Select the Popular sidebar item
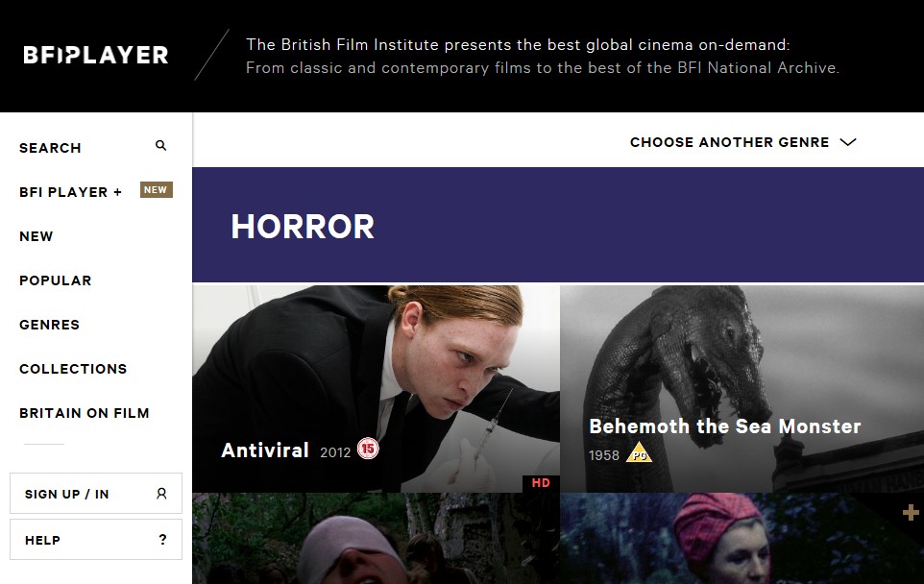 click(56, 280)
